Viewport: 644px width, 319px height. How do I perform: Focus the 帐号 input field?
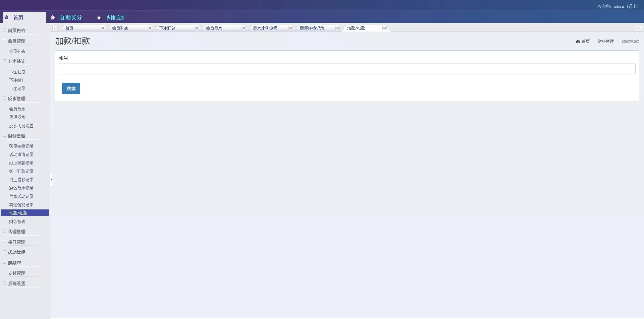point(347,69)
